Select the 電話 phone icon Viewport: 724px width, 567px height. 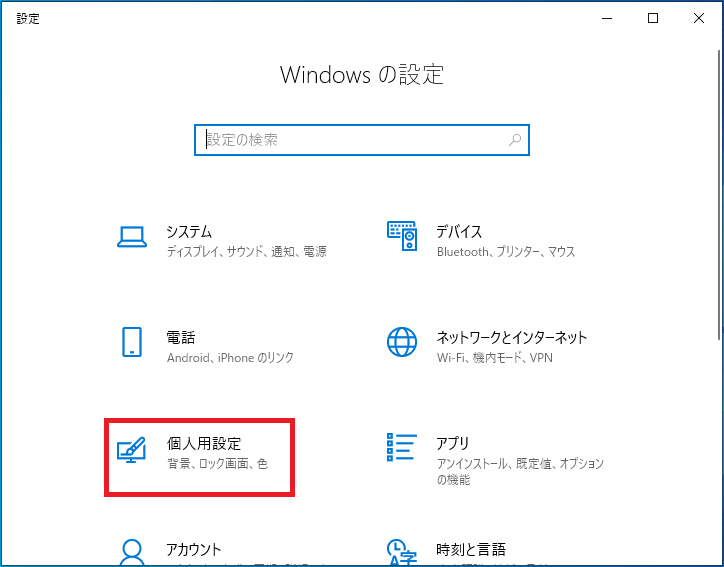coord(132,342)
